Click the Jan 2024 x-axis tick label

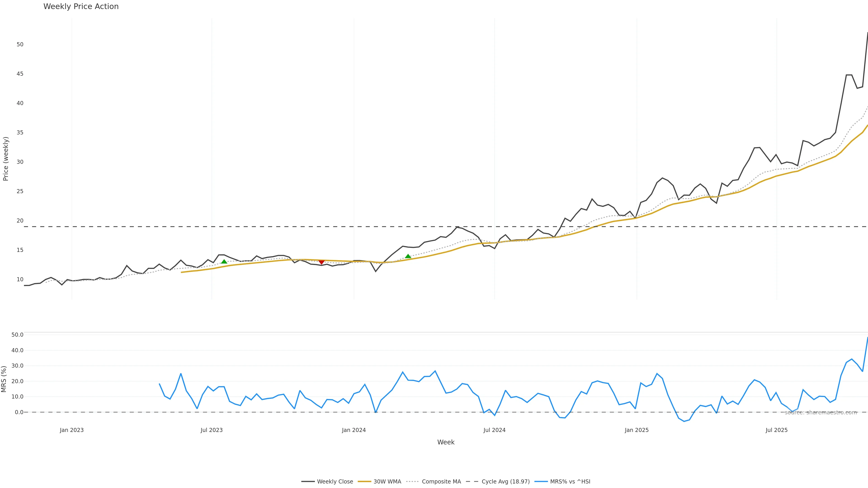point(354,430)
